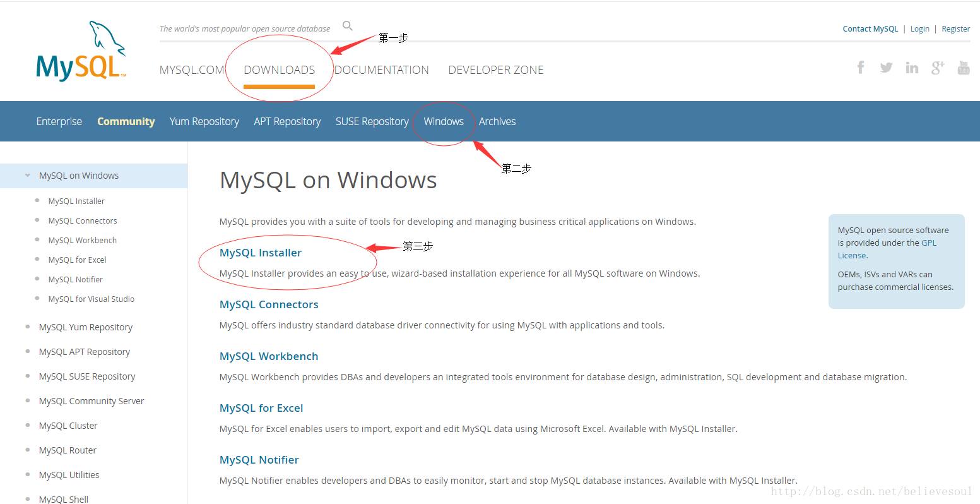
Task: Open the MySQL LinkedIn icon
Action: (x=912, y=68)
